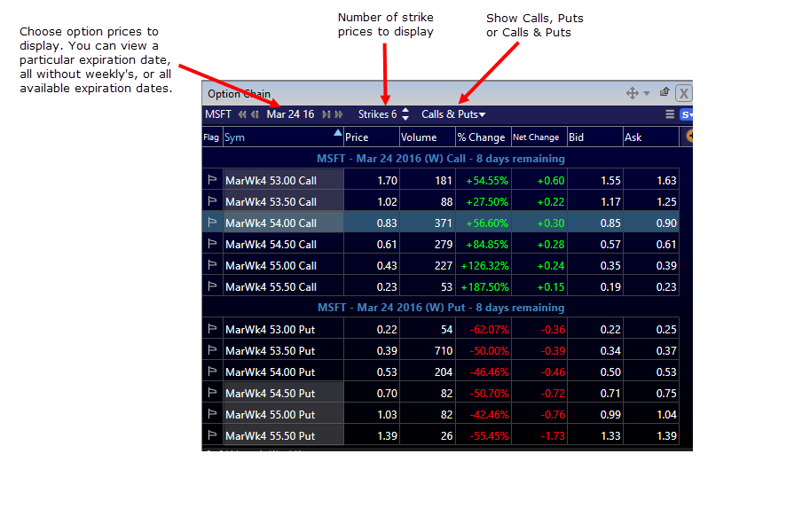Click the -62.07% change cell

[484, 330]
